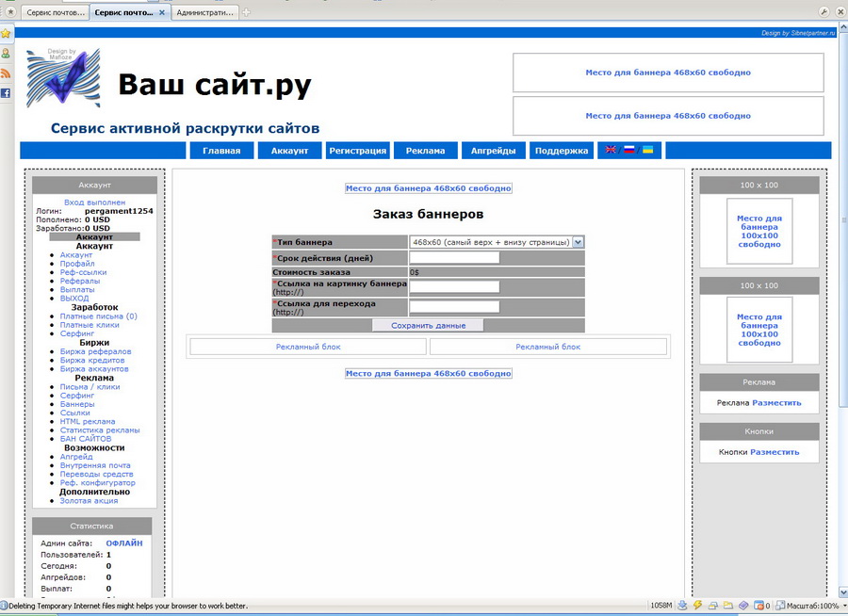Focus the banner image URL input field

(454, 286)
